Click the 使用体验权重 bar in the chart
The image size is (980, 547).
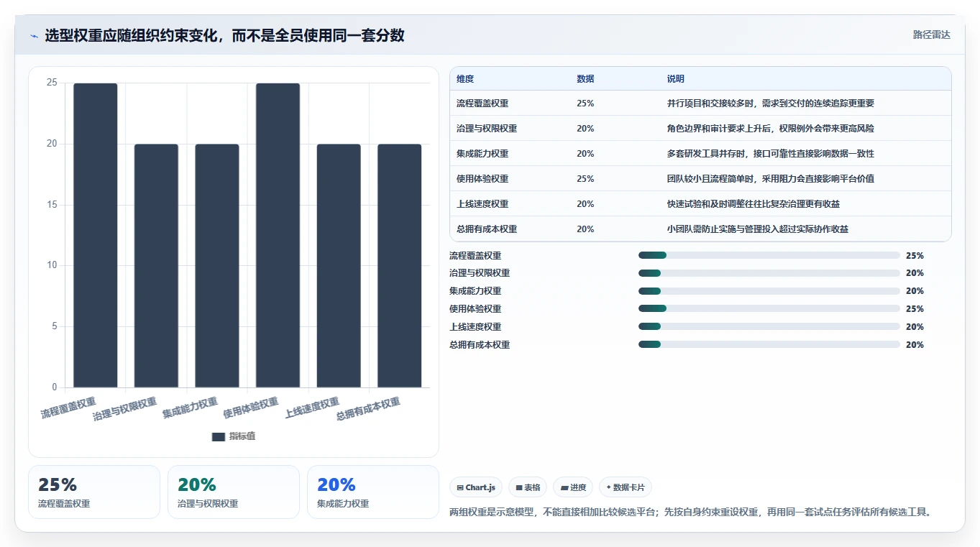click(278, 235)
